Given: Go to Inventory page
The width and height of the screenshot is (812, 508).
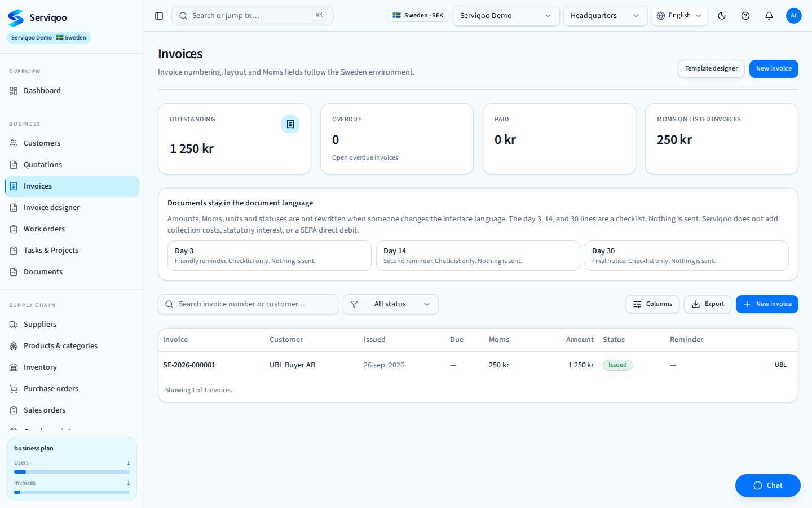Looking at the screenshot, I should (72, 367).
